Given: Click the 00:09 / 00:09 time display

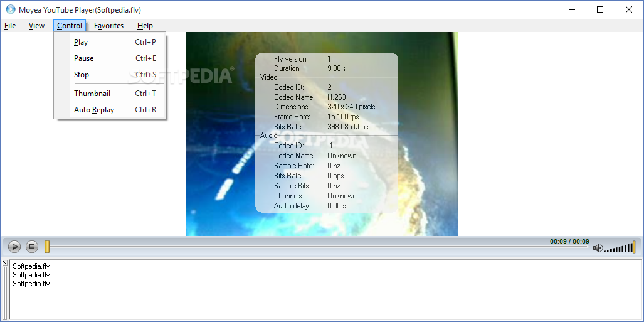Looking at the screenshot, I should pyautogui.click(x=569, y=242).
